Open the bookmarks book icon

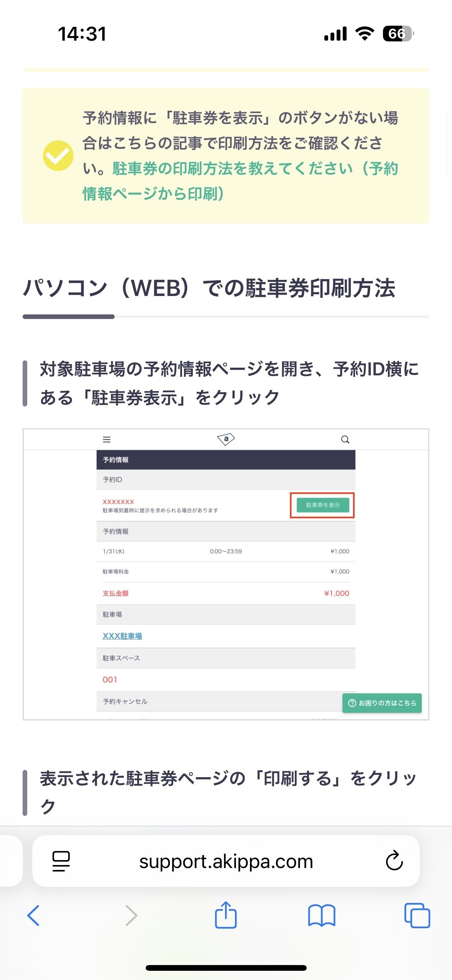click(x=322, y=916)
